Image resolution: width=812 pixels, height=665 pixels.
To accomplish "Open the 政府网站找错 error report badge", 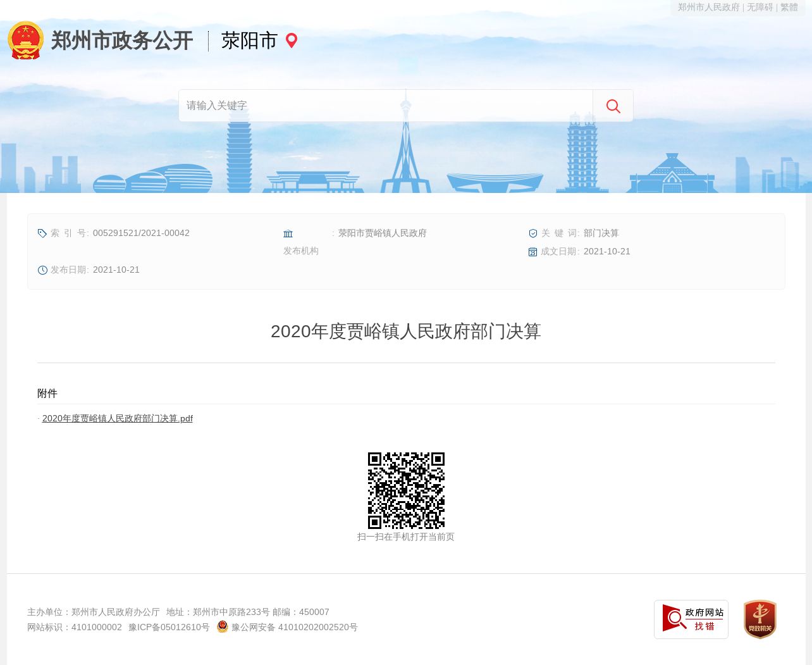I will [x=691, y=619].
